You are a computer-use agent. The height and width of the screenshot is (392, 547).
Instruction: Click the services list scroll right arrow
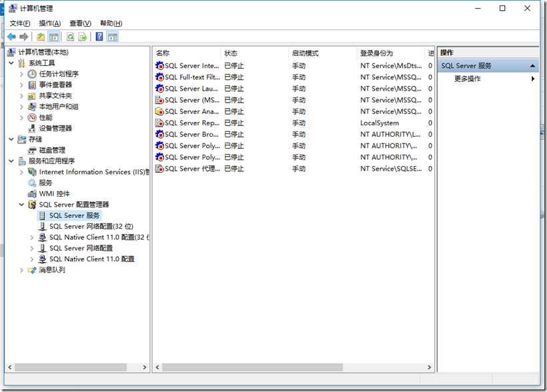(429, 367)
